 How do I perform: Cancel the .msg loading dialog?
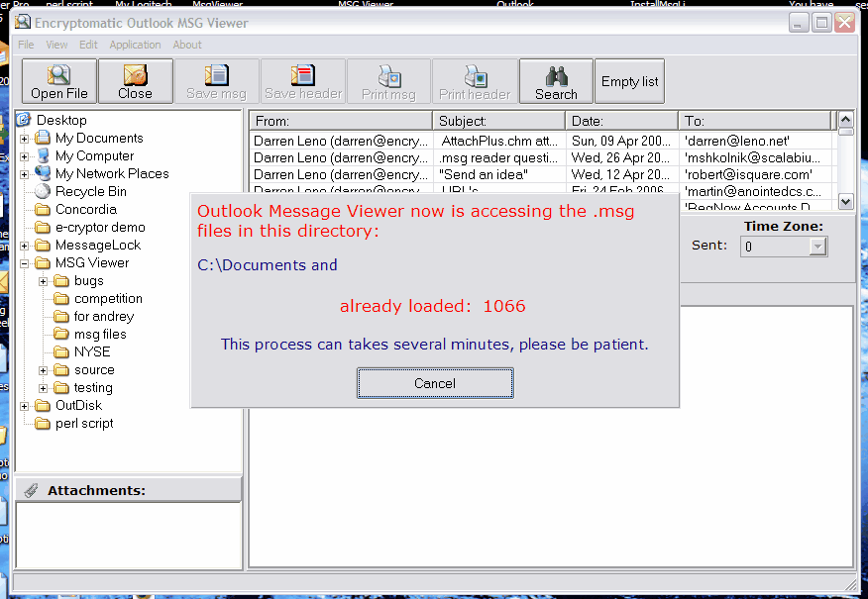pos(435,383)
